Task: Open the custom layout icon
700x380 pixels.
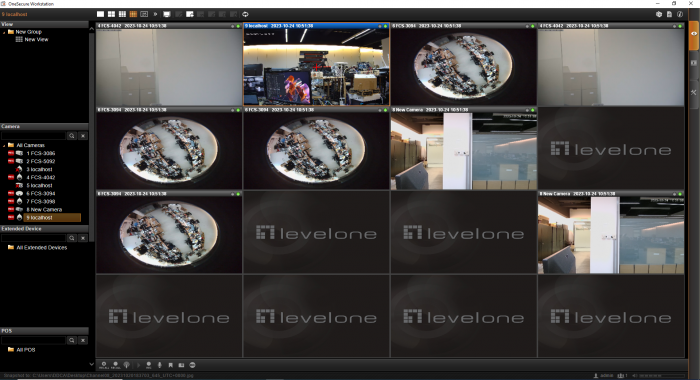Action: coord(144,14)
